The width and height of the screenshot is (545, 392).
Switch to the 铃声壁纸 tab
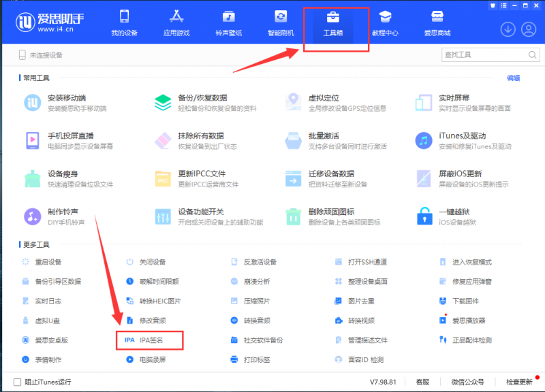229,23
